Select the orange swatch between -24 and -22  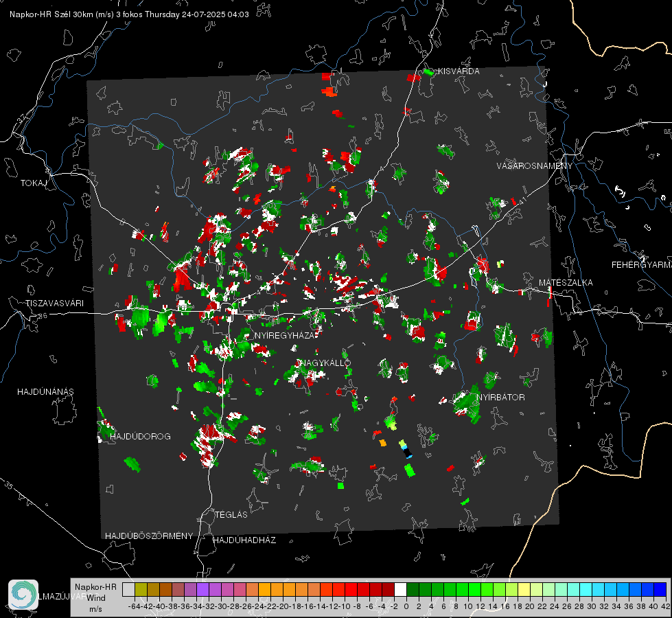(x=264, y=589)
